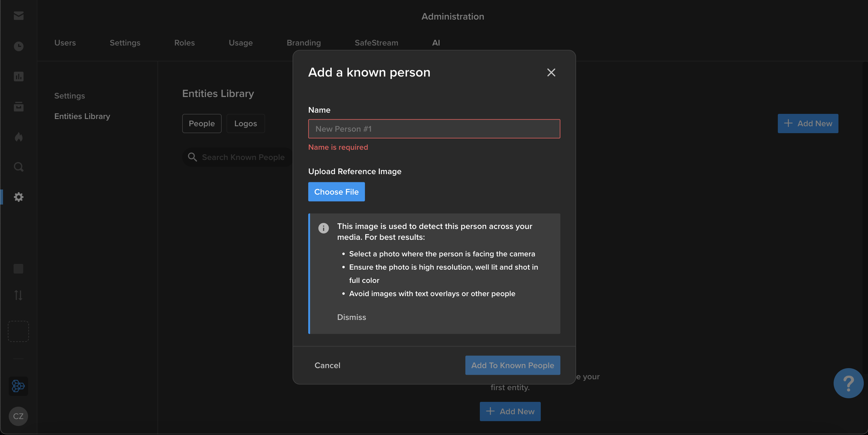
Task: Close the Add a known person dialog
Action: pyautogui.click(x=551, y=72)
